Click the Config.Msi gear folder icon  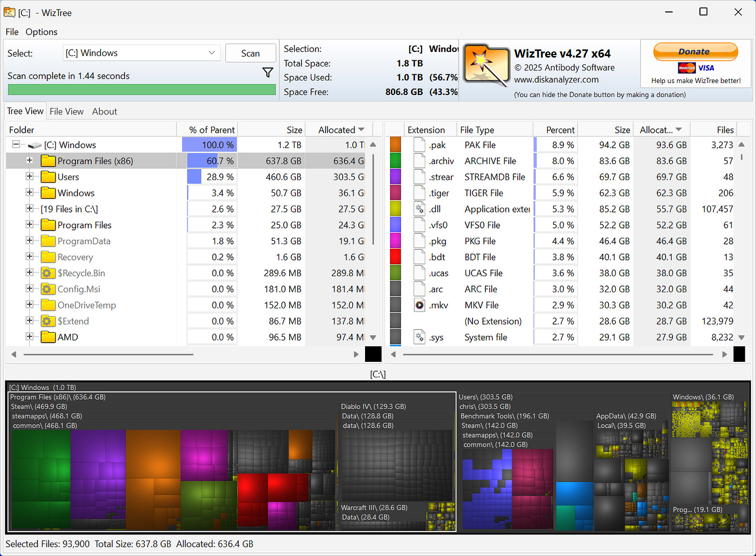click(48, 289)
